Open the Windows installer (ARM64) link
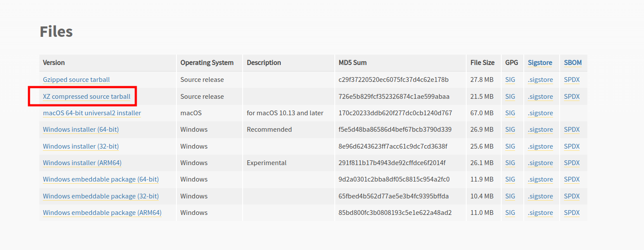644x250 pixels. point(82,163)
